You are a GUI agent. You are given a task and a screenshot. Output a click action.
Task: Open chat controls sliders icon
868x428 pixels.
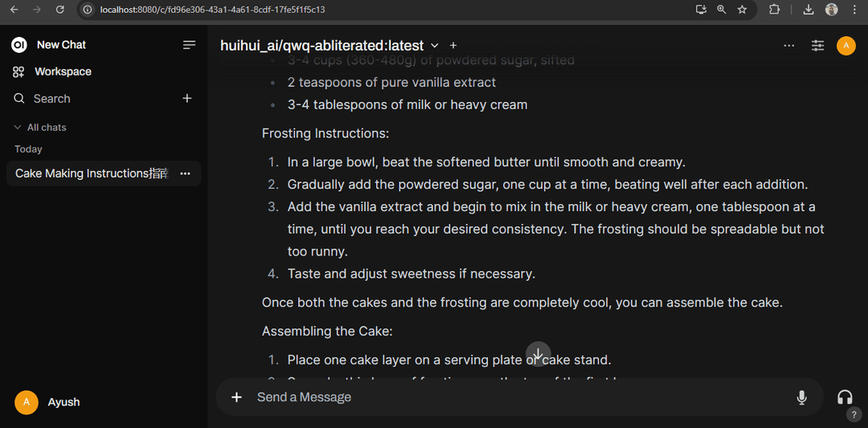click(817, 45)
